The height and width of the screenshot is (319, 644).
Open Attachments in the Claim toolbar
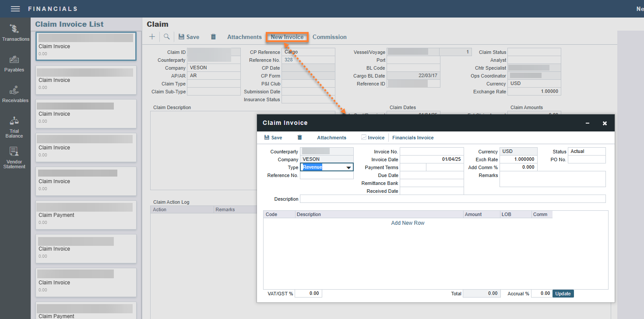[244, 37]
